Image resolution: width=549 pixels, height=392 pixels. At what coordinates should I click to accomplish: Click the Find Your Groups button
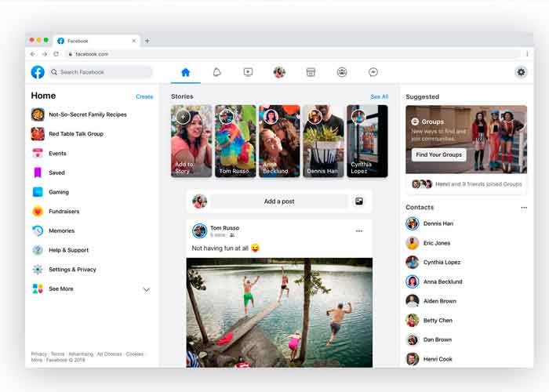(x=438, y=155)
